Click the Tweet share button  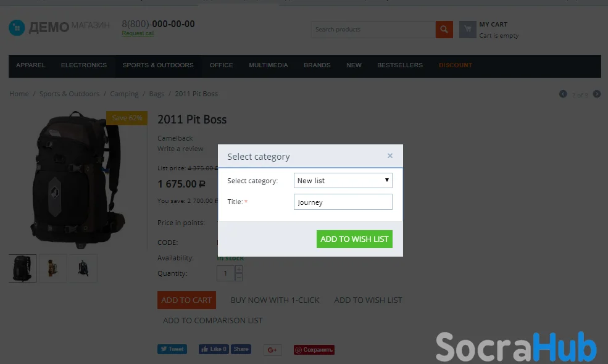click(172, 349)
